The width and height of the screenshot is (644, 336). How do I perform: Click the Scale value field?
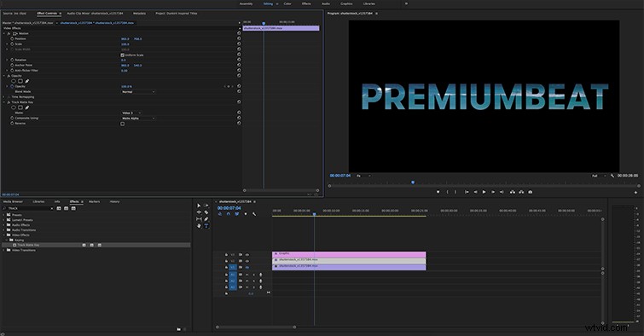tap(125, 44)
